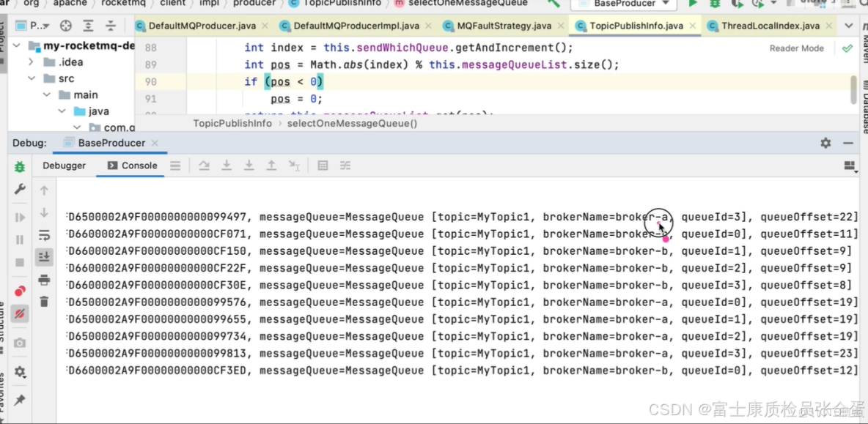Toggle Mute Breakpoints button

point(20,313)
